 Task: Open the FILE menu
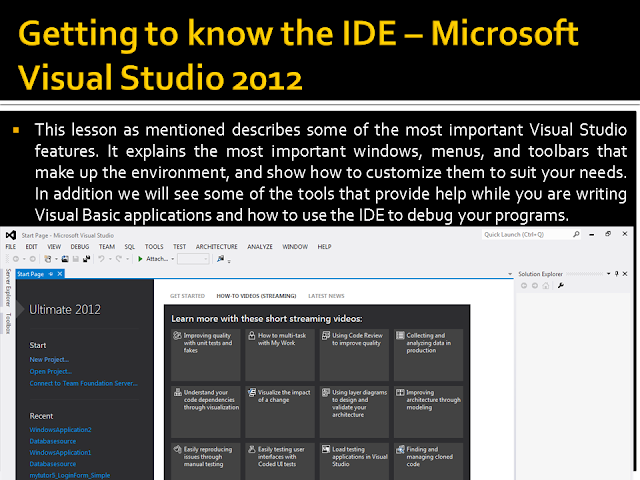[x=11, y=247]
